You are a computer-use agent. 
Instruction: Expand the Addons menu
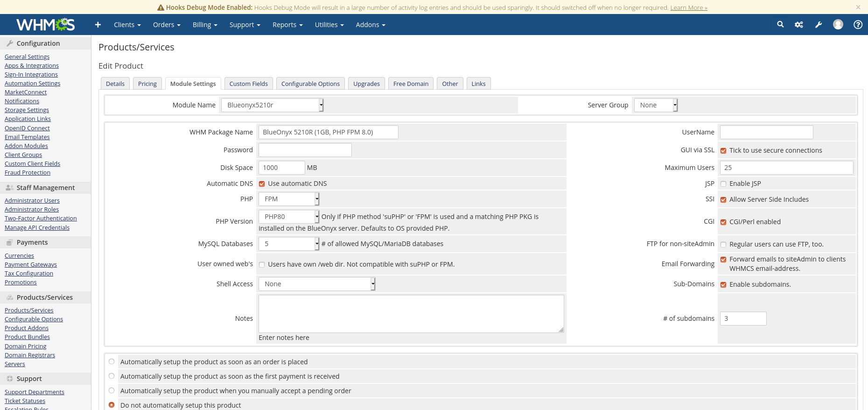371,25
